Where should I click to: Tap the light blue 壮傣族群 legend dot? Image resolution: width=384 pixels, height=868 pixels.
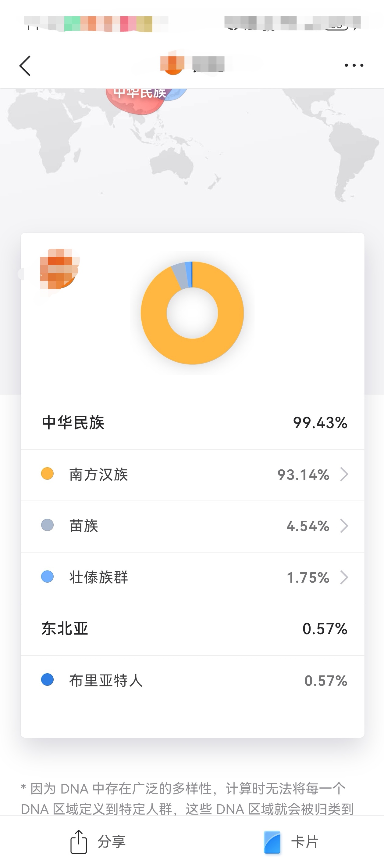click(48, 577)
